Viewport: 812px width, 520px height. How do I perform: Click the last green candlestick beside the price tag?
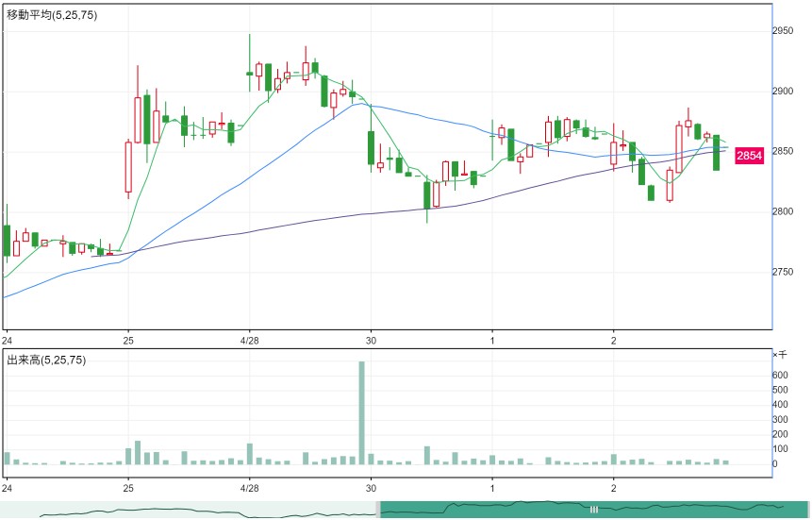(x=716, y=153)
